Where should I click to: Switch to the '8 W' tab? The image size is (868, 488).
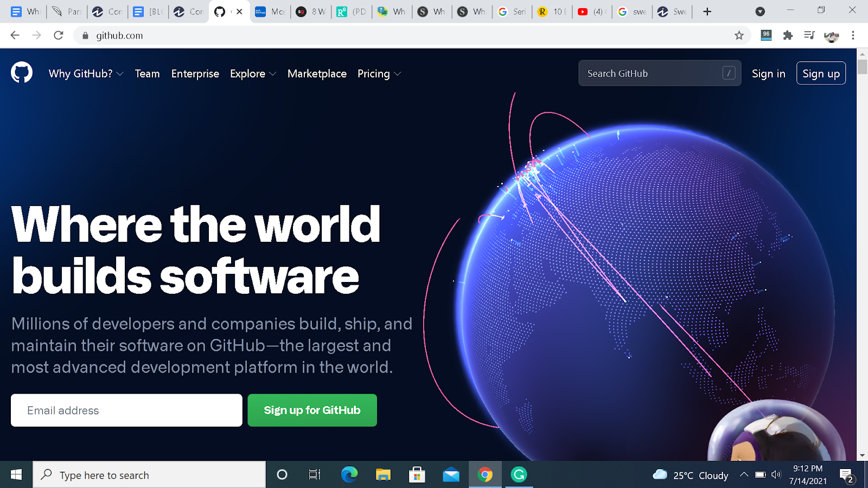click(310, 11)
